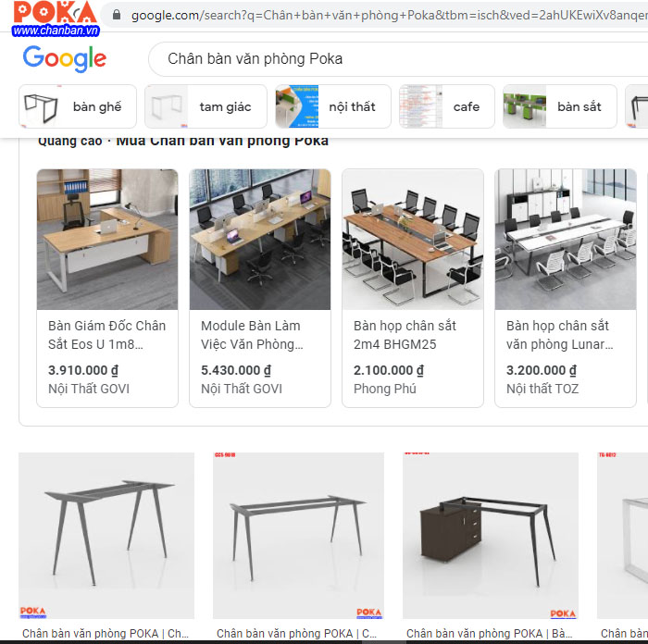Viewport: 648px width, 644px height.
Task: Open the table frame with brown drawer cabinet
Action: click(491, 536)
